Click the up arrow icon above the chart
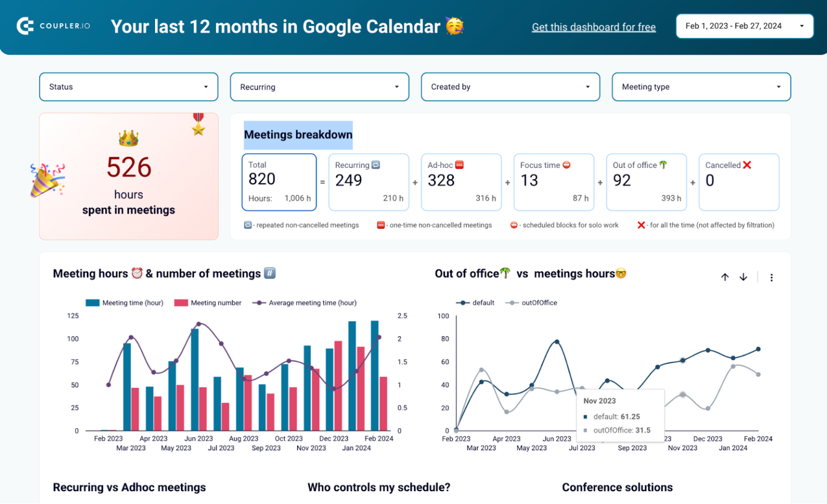827x504 pixels. (x=725, y=277)
